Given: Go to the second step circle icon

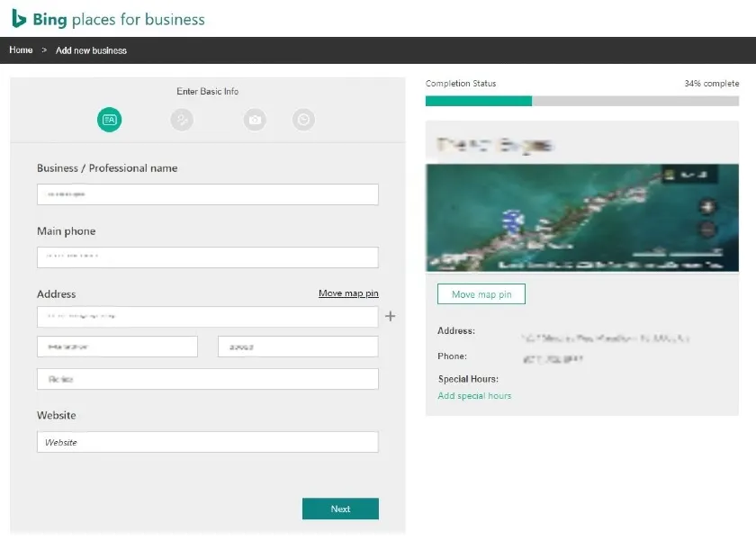Looking at the screenshot, I should pos(182,120).
